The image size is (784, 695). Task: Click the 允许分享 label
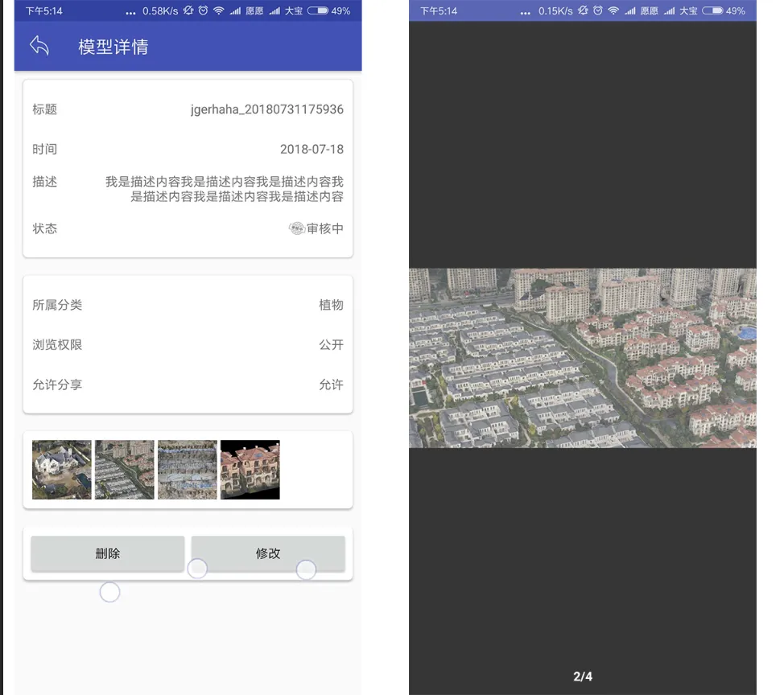coord(57,385)
